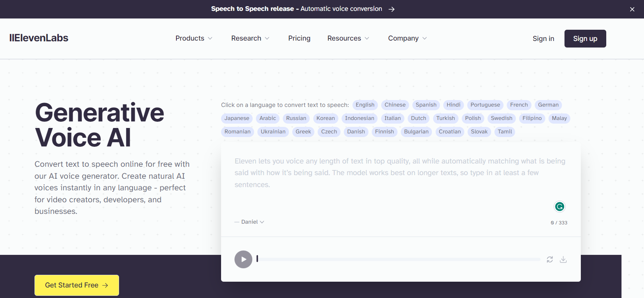Select the Hindi language chip
The height and width of the screenshot is (298, 644).
(453, 105)
